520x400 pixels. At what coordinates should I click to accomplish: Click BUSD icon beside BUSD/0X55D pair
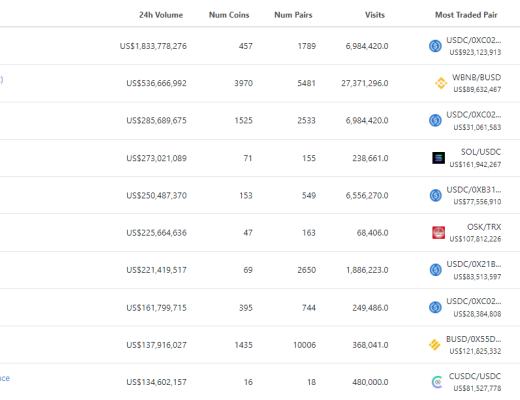coord(435,345)
